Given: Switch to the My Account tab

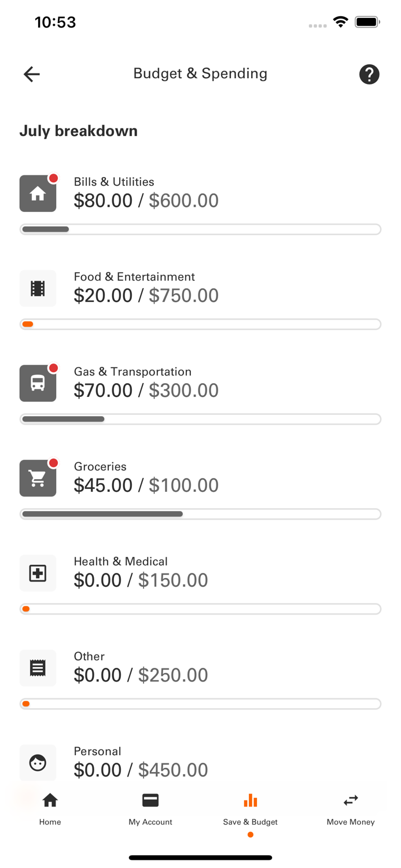Looking at the screenshot, I should click(150, 807).
